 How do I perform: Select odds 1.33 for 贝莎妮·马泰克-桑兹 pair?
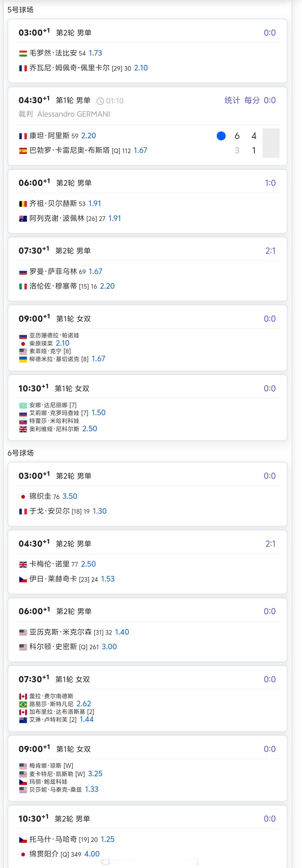92,789
